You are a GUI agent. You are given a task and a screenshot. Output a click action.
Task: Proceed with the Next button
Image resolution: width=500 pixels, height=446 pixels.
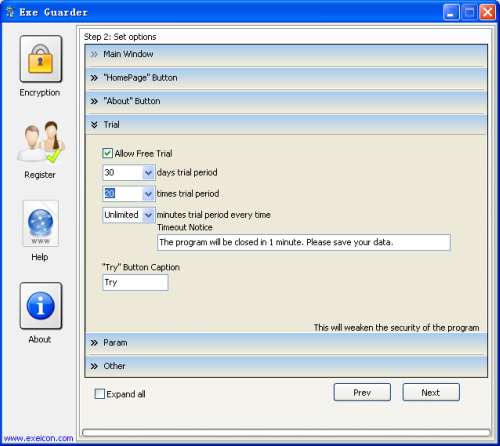[431, 392]
